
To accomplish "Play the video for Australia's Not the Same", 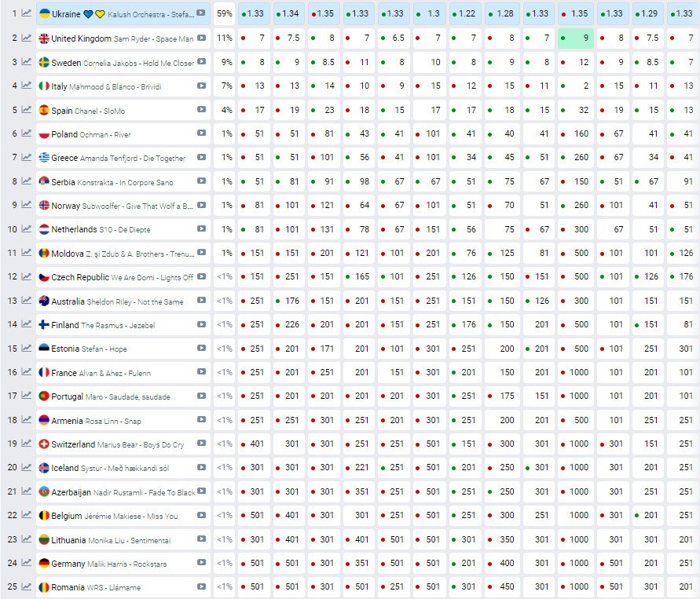I will click(201, 300).
